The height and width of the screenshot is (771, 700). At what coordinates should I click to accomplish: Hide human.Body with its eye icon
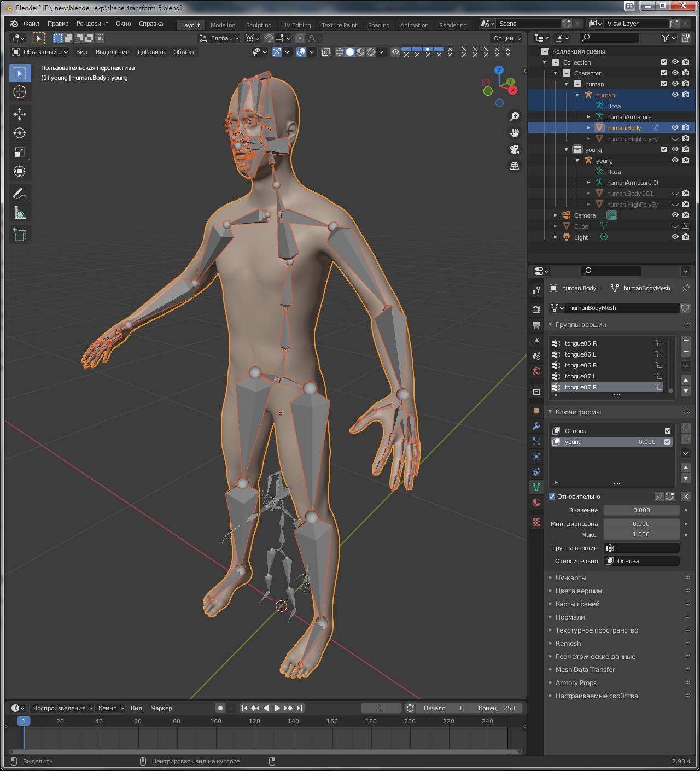(675, 127)
